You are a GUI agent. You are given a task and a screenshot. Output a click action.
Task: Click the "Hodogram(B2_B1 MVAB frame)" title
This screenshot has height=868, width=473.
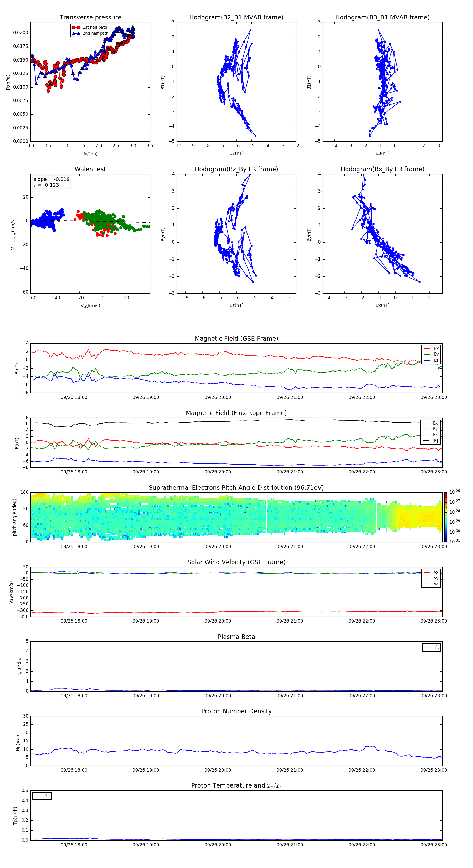(x=236, y=18)
